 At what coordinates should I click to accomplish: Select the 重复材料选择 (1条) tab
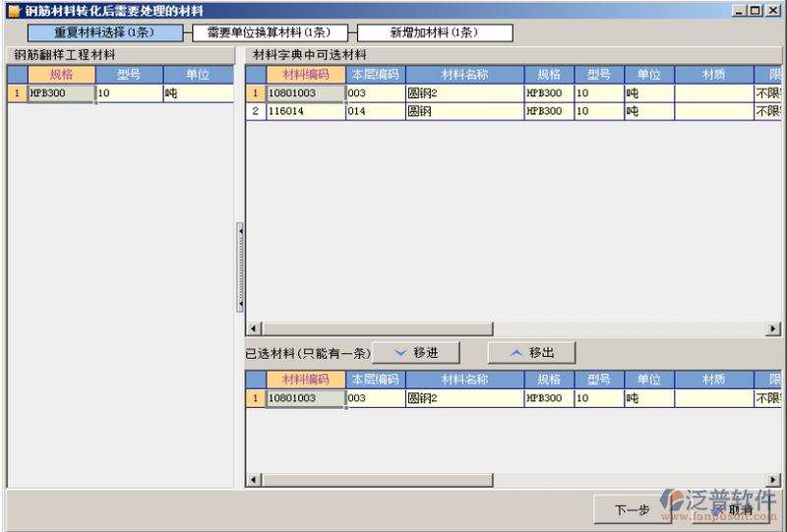tap(104, 32)
